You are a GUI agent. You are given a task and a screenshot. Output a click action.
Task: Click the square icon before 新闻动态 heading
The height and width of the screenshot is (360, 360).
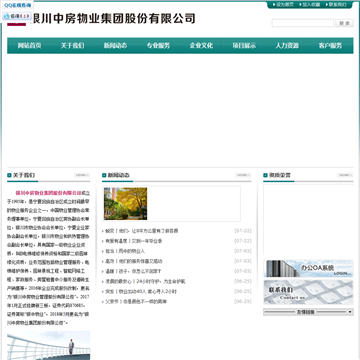104,175
